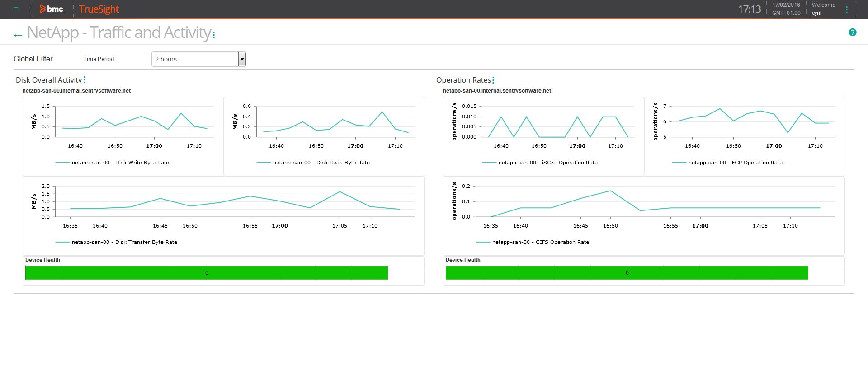
Task: Expand the Time Period dropdown arrow
Action: 242,59
